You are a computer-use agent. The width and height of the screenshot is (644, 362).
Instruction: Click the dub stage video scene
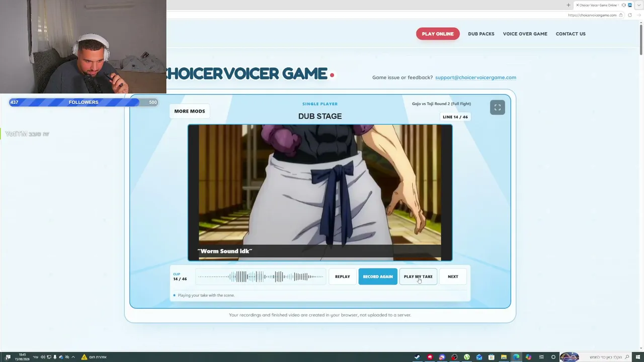pyautogui.click(x=320, y=193)
